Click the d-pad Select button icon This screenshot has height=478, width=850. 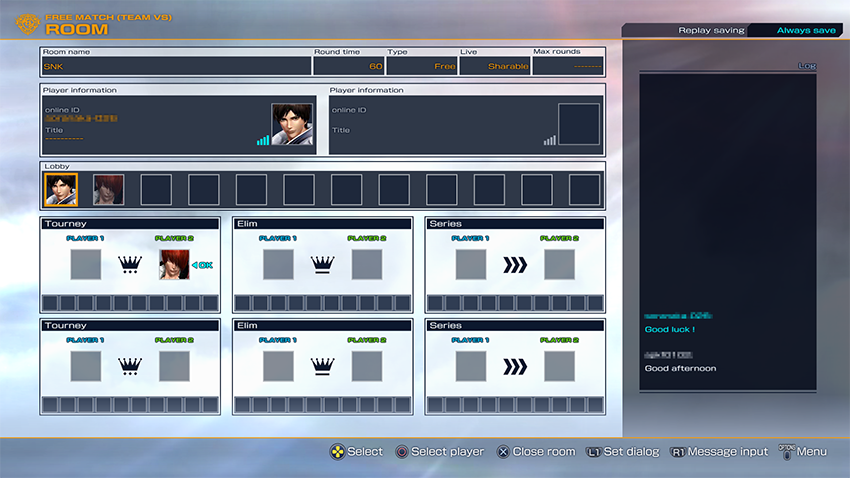pos(337,452)
